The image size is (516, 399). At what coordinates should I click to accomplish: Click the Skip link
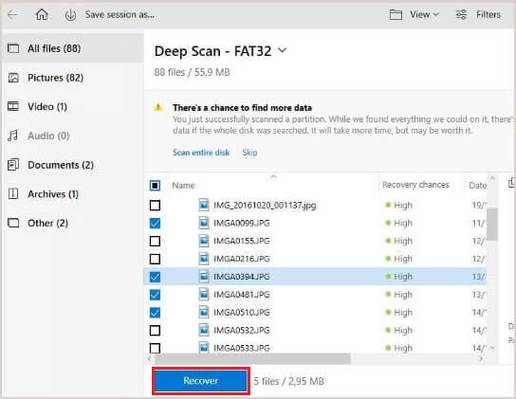click(250, 153)
